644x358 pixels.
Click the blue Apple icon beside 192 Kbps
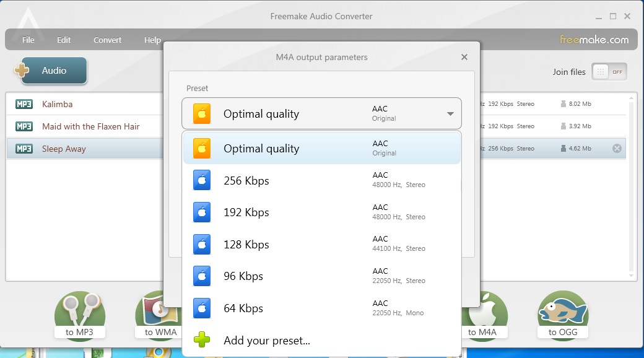tap(202, 212)
